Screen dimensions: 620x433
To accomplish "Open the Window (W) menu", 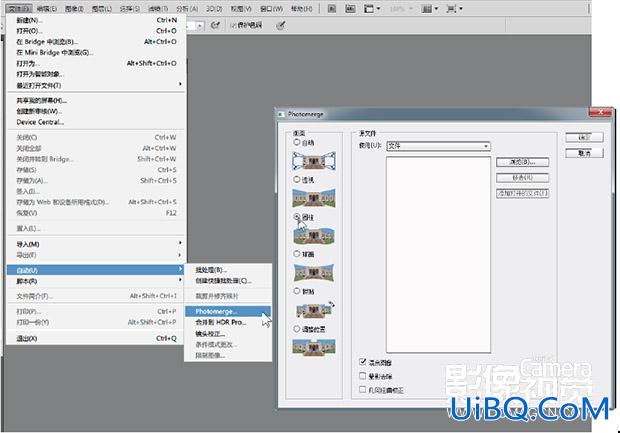I will coord(271,9).
